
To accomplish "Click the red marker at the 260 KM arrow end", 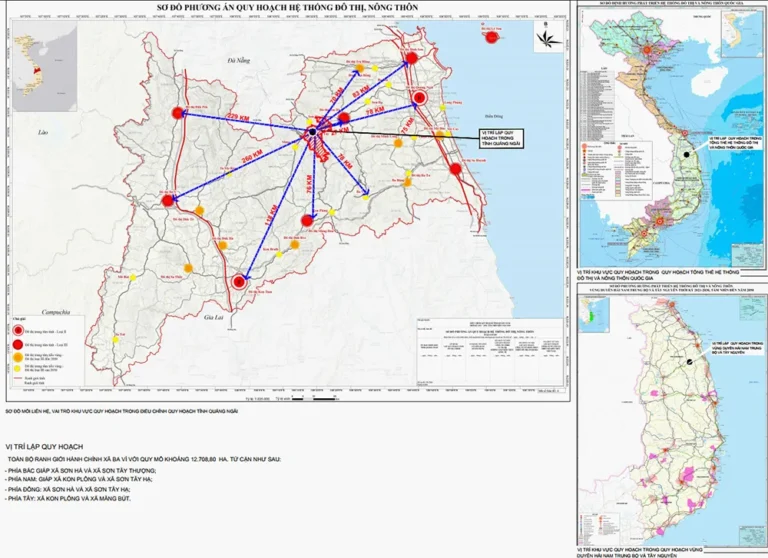I will 168,200.
